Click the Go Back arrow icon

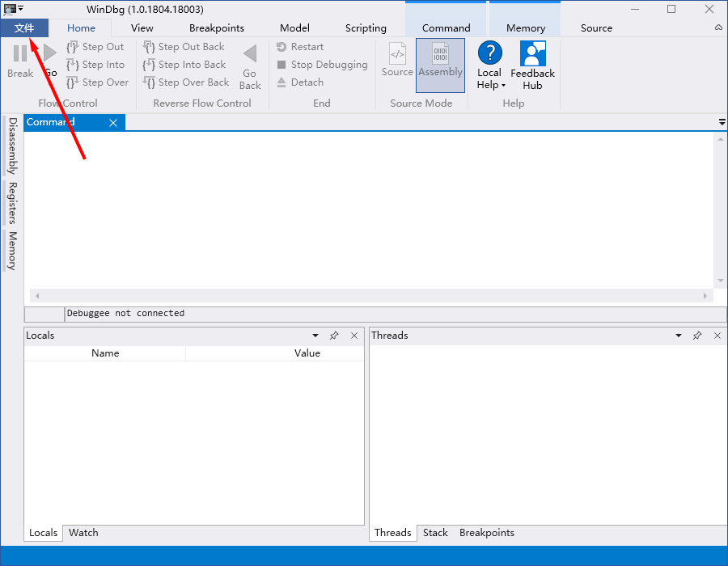tap(250, 54)
